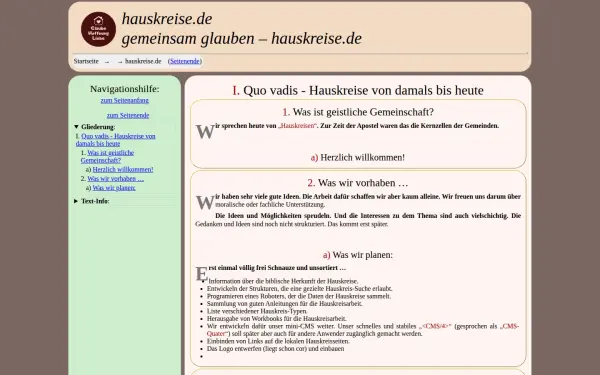Jump via zum Seitenende sidebar link

tap(128, 115)
